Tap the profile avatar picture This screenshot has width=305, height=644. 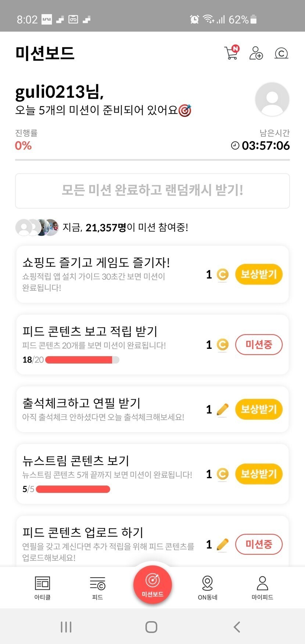272,99
